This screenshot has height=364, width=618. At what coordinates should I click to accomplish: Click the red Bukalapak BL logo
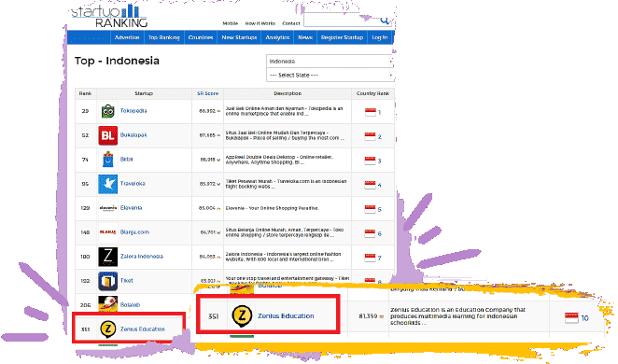(107, 135)
